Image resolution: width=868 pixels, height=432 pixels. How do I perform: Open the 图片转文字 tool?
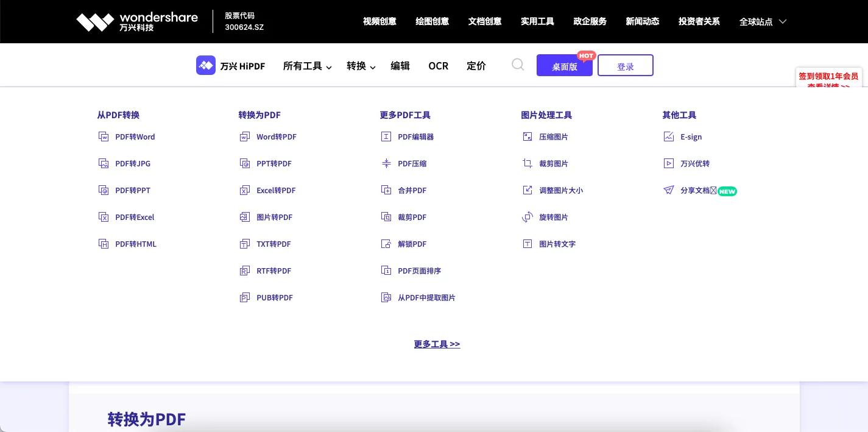point(557,244)
